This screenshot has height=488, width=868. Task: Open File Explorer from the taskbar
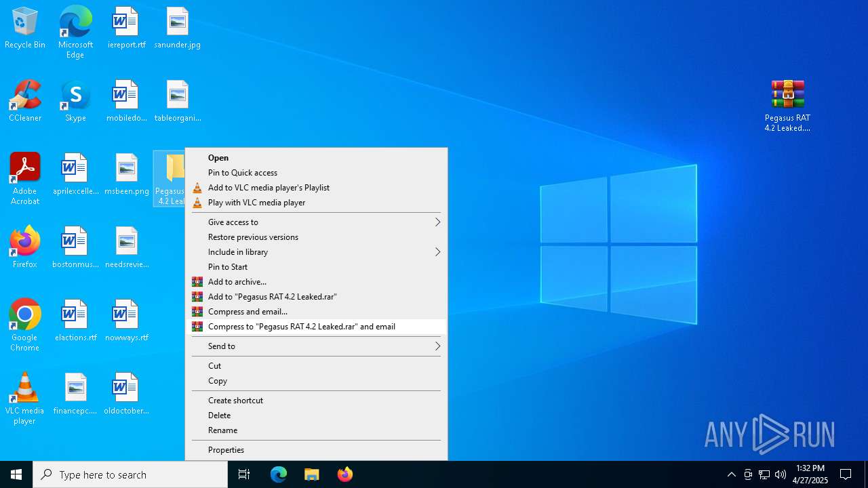click(312, 474)
